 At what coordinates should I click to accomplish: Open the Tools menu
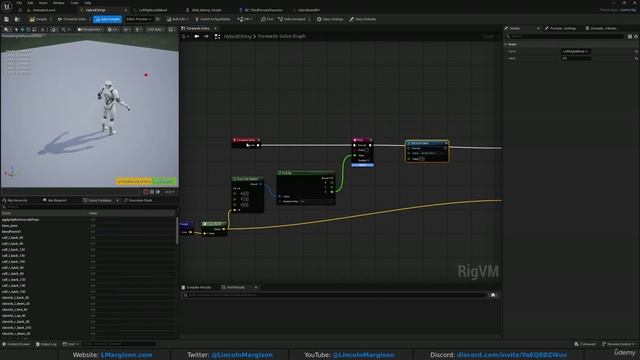point(74,3)
